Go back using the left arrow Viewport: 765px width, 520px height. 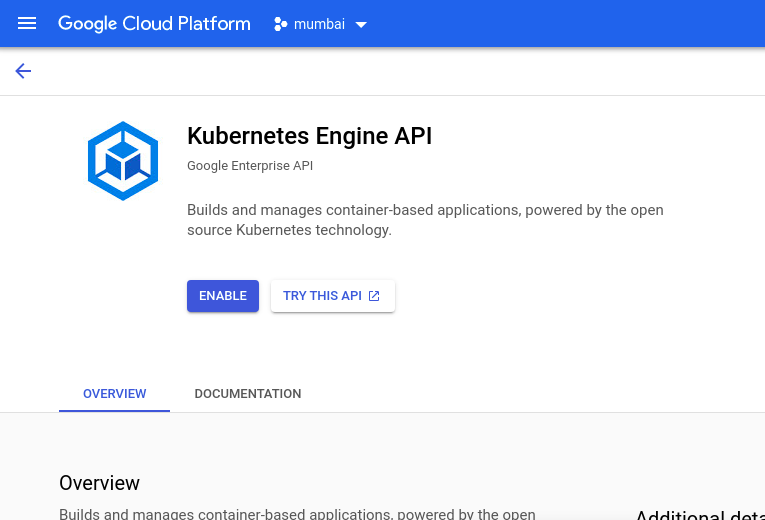pos(23,71)
